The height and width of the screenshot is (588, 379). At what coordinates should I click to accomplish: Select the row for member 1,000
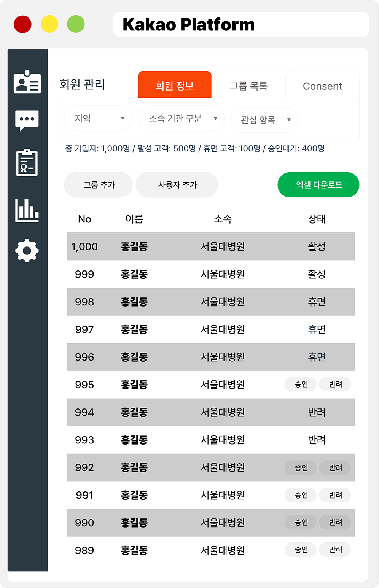[211, 246]
